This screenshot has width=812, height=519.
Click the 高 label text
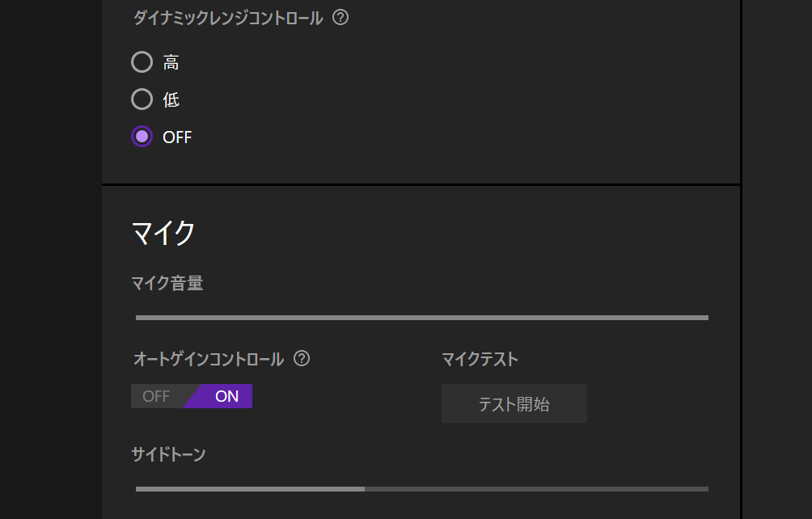(x=171, y=63)
